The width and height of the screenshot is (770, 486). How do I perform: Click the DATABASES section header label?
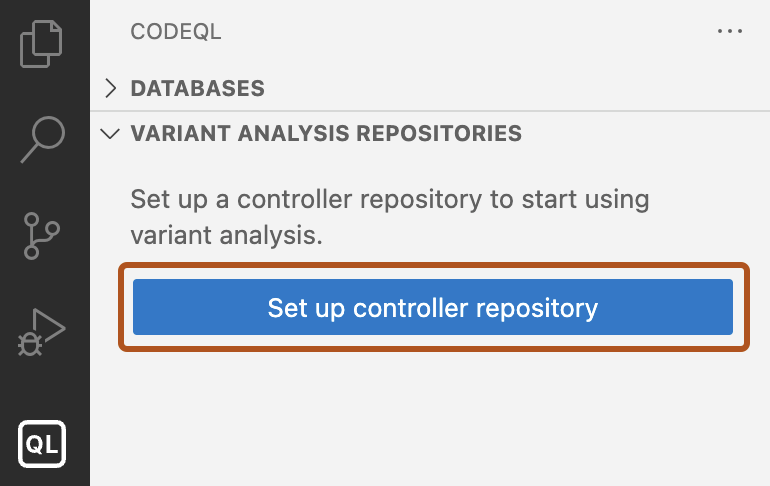(197, 88)
